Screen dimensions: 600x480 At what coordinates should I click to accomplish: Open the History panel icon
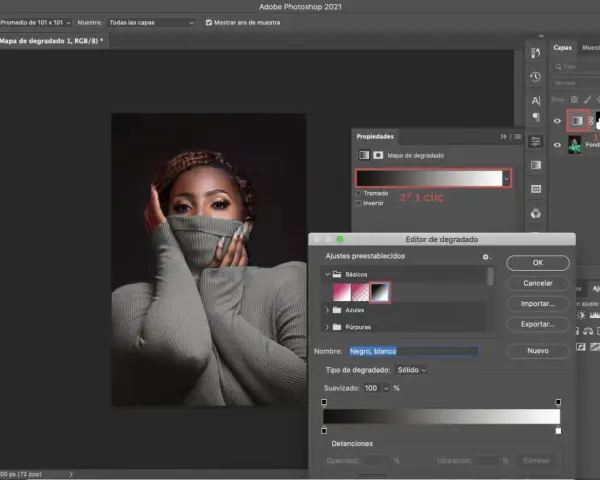pyautogui.click(x=535, y=77)
